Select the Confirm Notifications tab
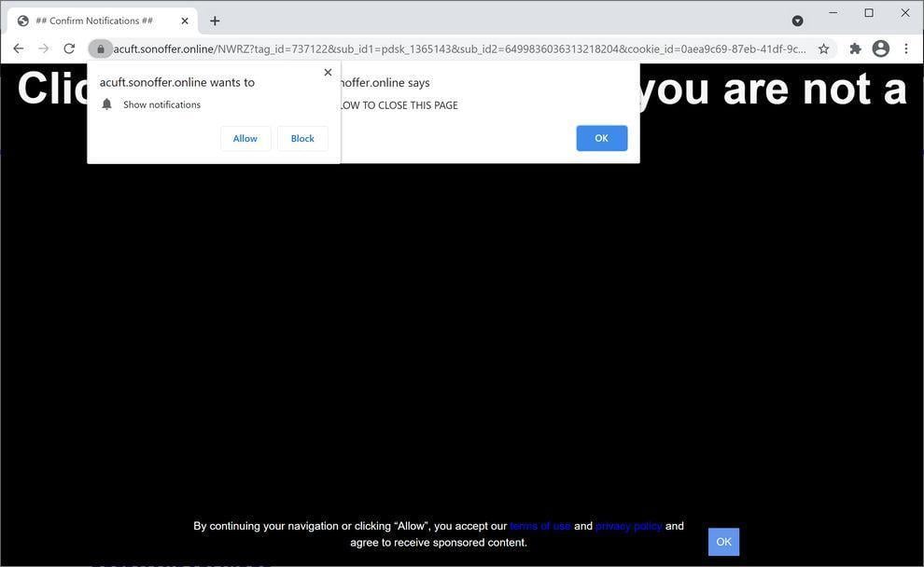Image resolution: width=924 pixels, height=567 pixels. click(93, 20)
